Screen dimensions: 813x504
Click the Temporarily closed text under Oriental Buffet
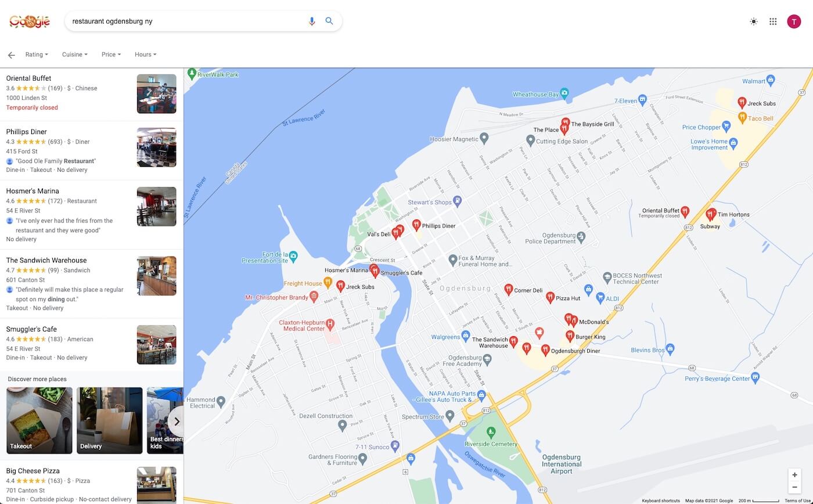(x=32, y=107)
